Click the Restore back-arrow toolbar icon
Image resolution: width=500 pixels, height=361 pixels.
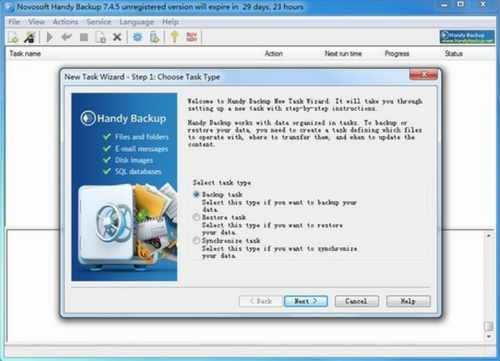tap(67, 37)
